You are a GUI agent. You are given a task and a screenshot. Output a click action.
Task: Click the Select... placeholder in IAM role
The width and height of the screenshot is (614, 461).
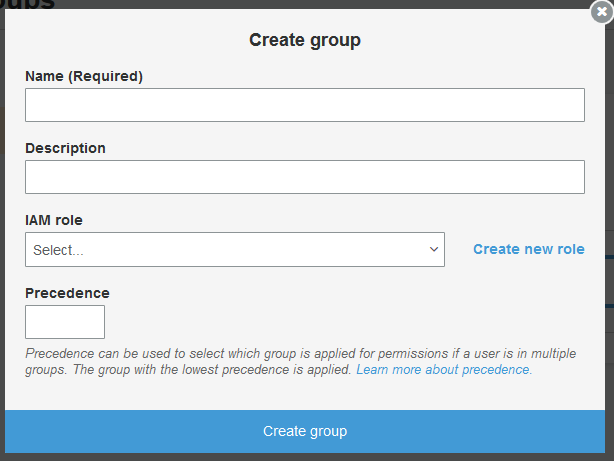pyautogui.click(x=58, y=250)
